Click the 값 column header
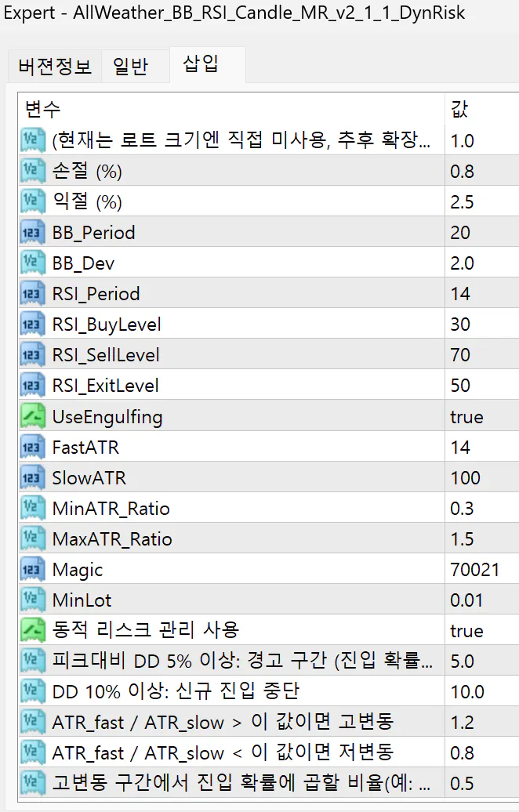Image resolution: width=519 pixels, height=812 pixels. point(460,109)
